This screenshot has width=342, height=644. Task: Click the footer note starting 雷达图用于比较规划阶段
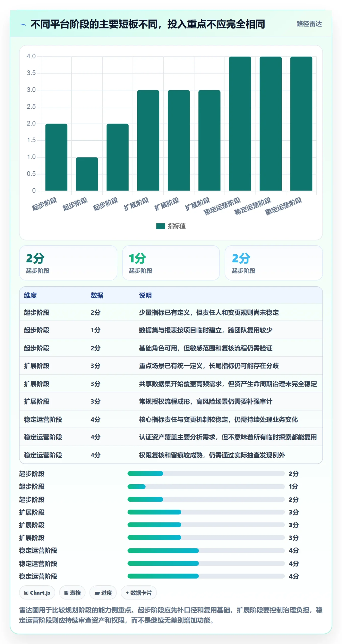171,615
